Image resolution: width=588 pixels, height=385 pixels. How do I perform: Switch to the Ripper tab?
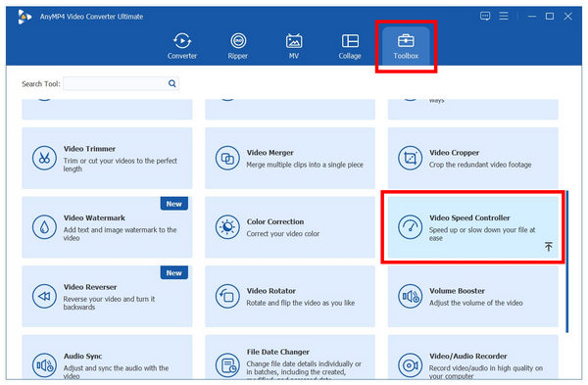(238, 46)
